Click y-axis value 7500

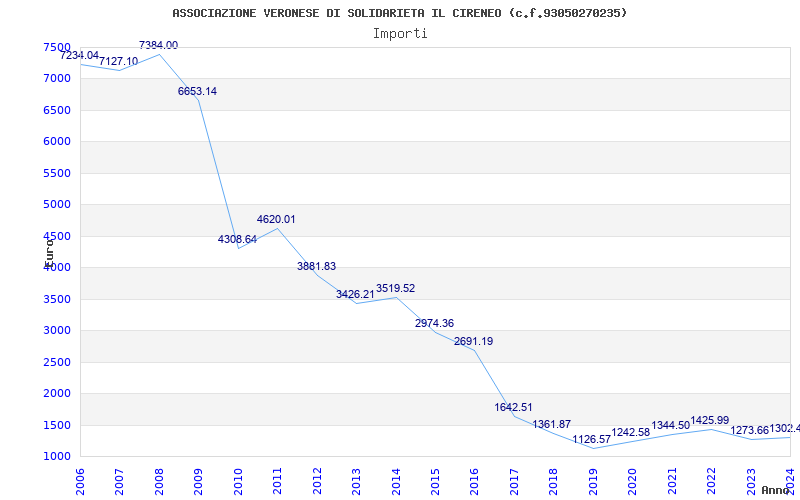click(57, 47)
